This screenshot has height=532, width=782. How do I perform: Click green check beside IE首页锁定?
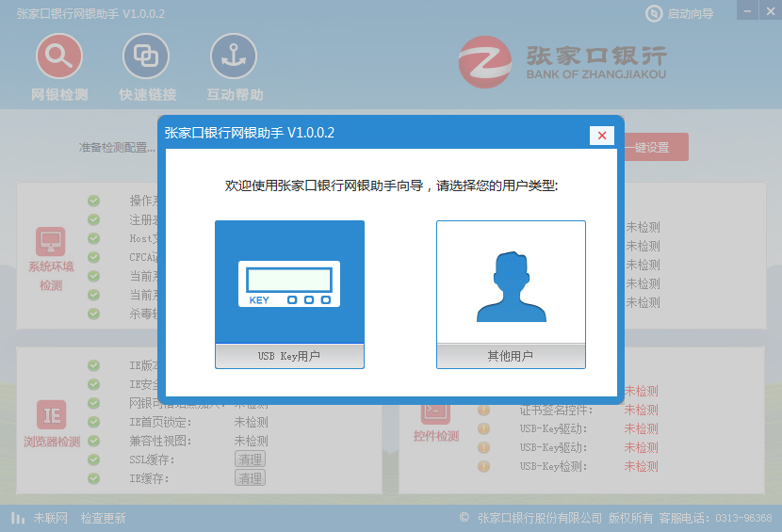pyautogui.click(x=94, y=423)
